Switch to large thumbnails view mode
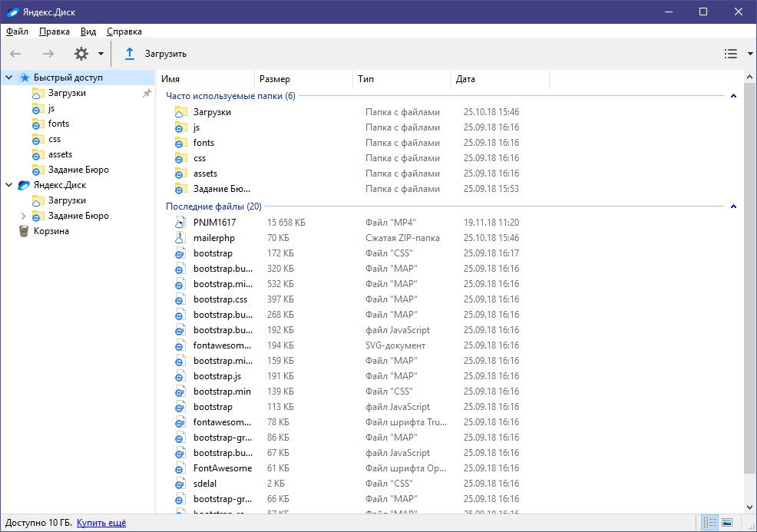The width and height of the screenshot is (757, 532). [x=727, y=523]
